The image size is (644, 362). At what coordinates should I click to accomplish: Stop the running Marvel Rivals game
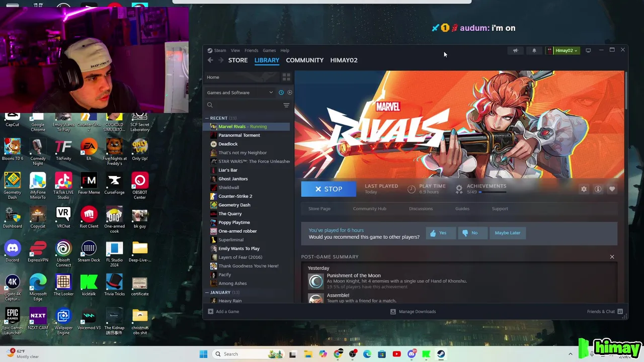point(329,189)
